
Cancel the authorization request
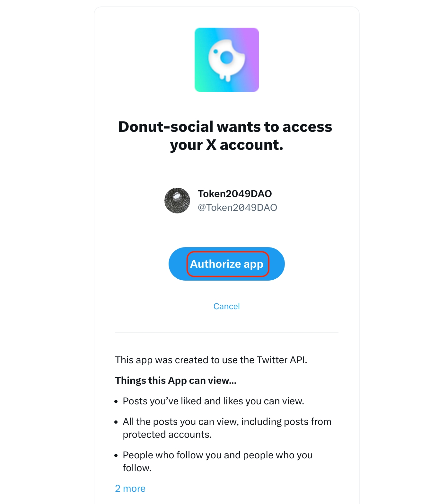click(x=226, y=306)
